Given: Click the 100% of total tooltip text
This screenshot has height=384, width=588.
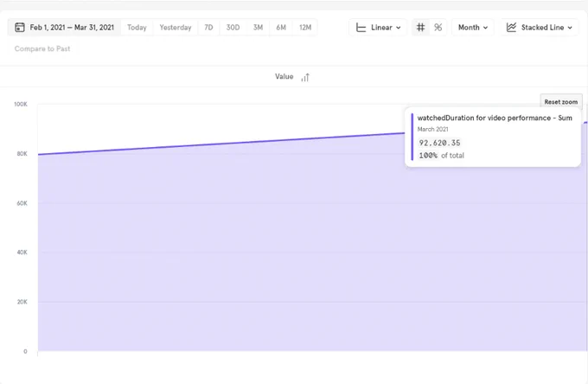Looking at the screenshot, I should (441, 156).
